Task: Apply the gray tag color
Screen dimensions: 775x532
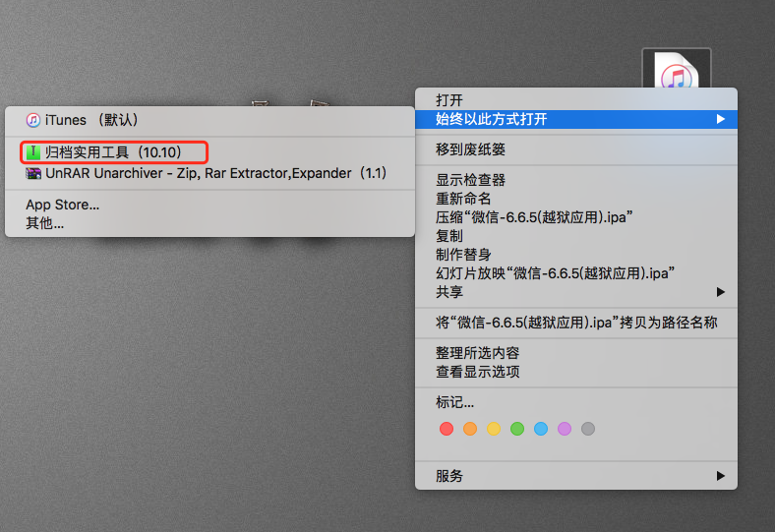Action: 588,429
